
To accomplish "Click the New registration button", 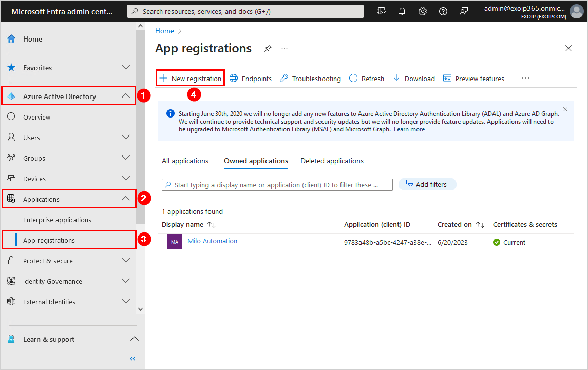I will click(x=190, y=77).
